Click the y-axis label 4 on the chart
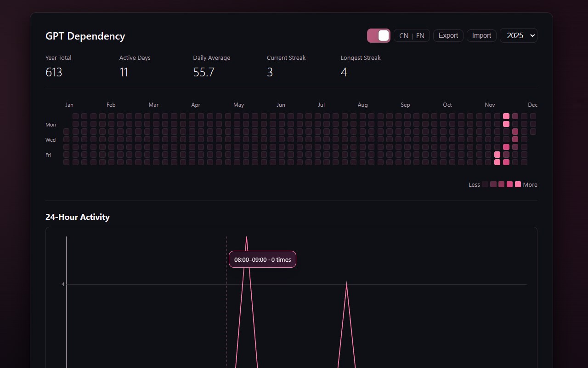This screenshot has width=588, height=368. (x=63, y=284)
